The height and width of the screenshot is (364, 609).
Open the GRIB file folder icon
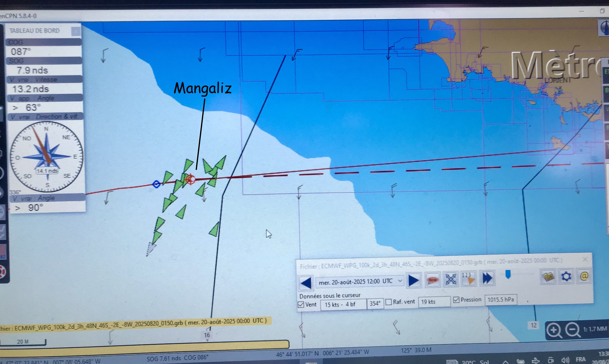click(548, 277)
